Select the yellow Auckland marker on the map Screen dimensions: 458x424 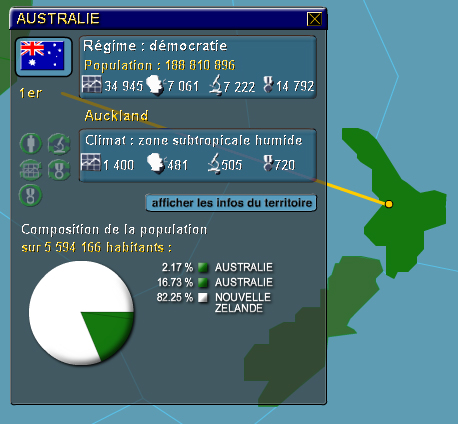point(389,204)
